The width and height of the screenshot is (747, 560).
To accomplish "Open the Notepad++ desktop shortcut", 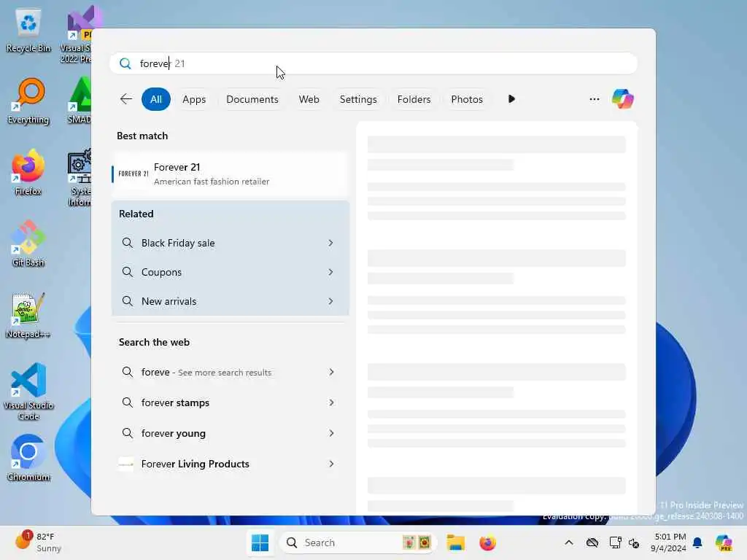I will pos(28,316).
